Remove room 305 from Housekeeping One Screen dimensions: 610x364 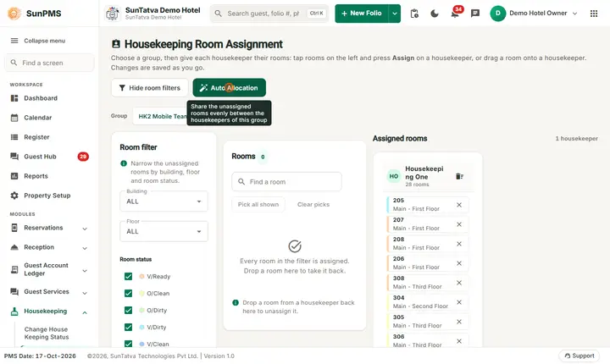(x=459, y=322)
